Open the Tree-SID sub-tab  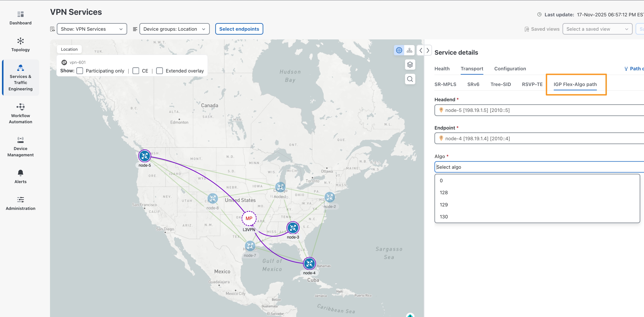[x=501, y=84]
